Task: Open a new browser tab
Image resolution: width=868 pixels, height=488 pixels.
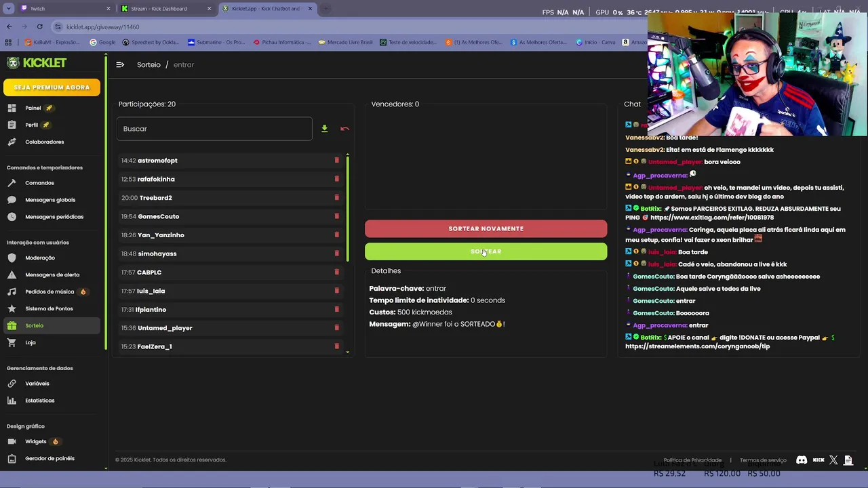Action: pos(325,9)
